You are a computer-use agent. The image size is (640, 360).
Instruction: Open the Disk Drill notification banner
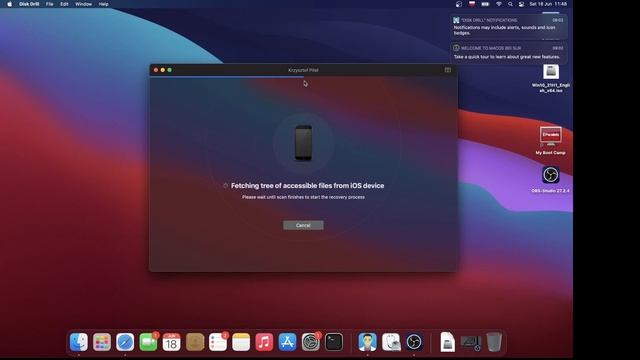point(509,27)
